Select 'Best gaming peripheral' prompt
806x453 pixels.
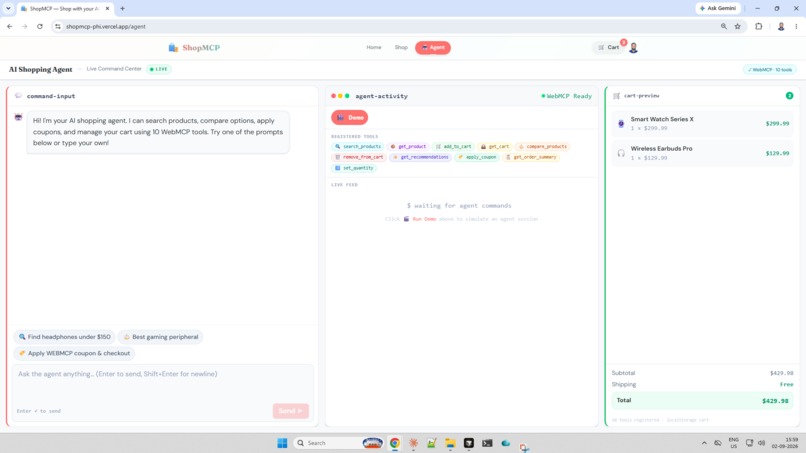tap(161, 337)
